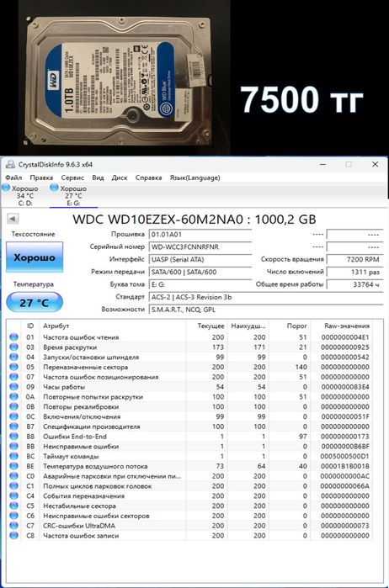
Task: Click status icon for attribute C0
Action: [13, 476]
